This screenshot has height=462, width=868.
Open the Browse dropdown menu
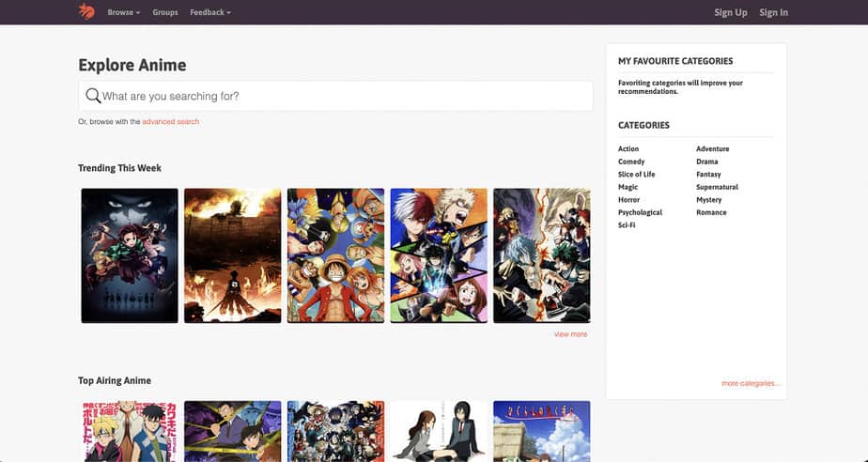(123, 12)
